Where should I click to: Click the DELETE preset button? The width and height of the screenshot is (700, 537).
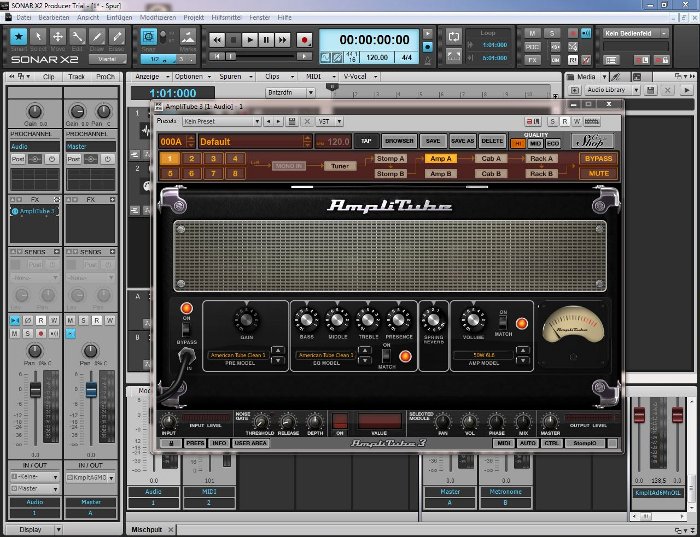tap(492, 141)
